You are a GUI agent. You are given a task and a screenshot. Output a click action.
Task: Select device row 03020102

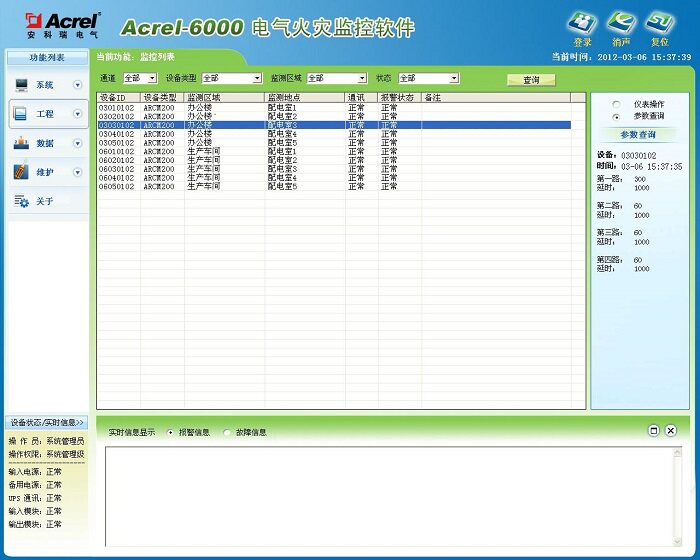point(334,117)
